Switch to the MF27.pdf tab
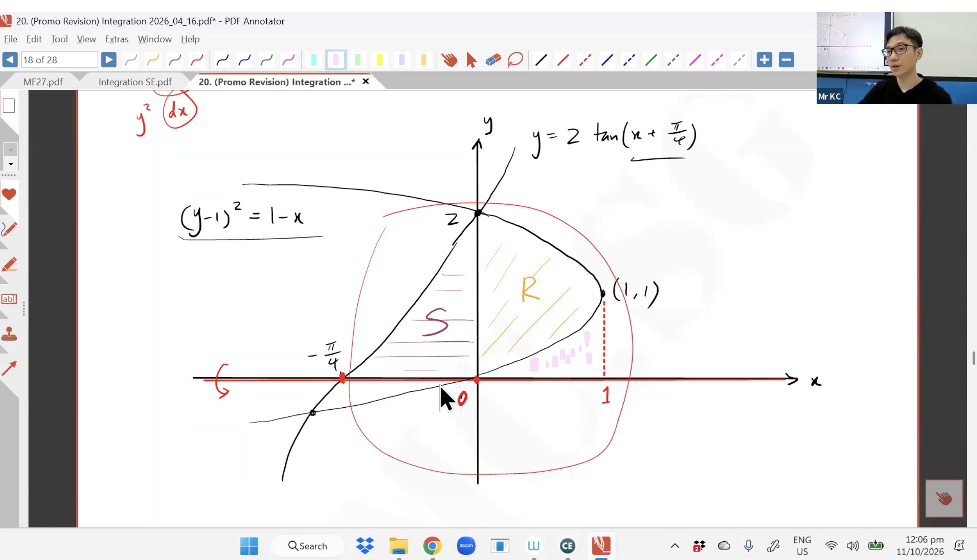 click(x=43, y=82)
